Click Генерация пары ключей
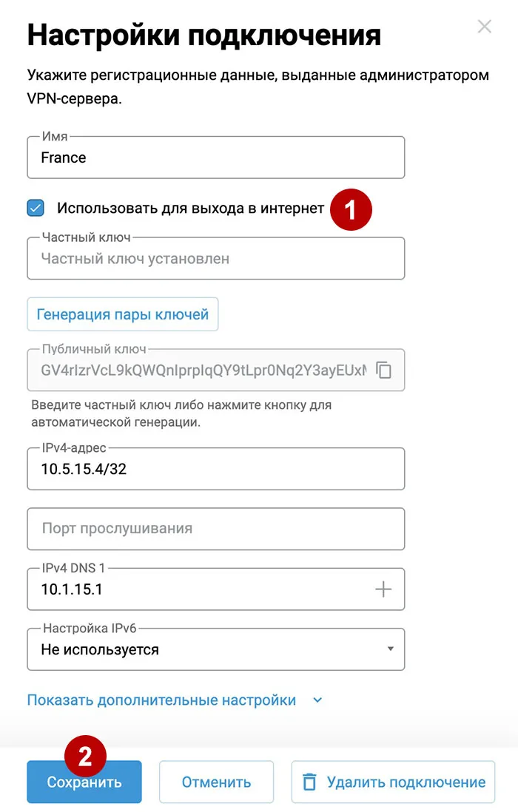The image size is (518, 812). click(x=123, y=314)
